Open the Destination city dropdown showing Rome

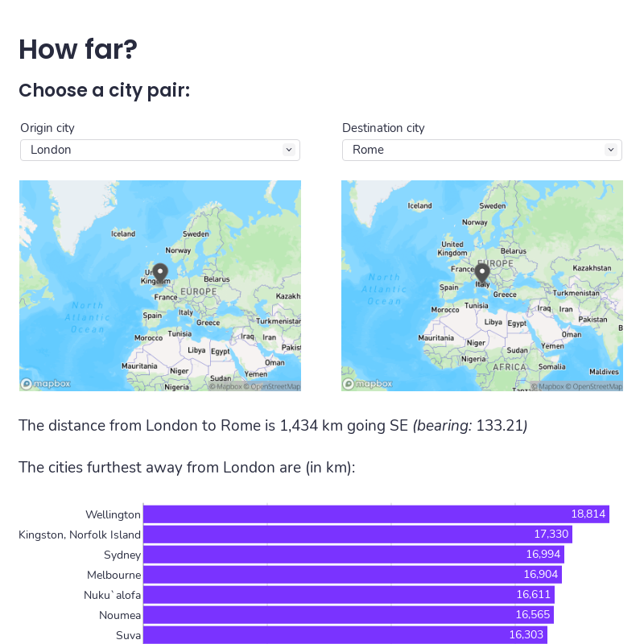[x=481, y=150]
